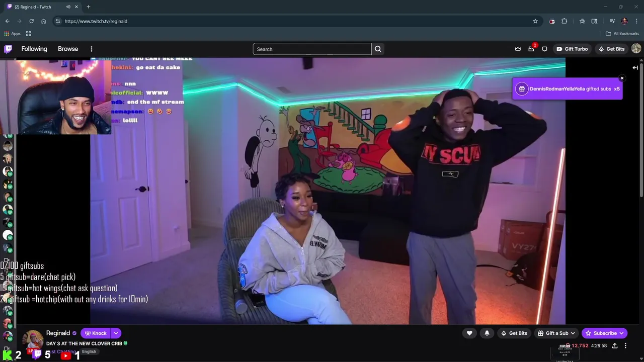Open Chrome three-dot menu
The height and width of the screenshot is (362, 644).
click(x=636, y=21)
